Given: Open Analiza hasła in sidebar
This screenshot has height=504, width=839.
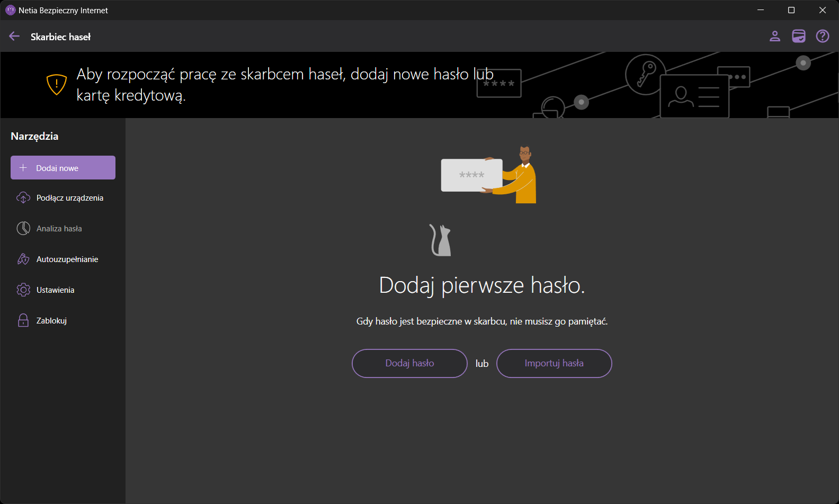Looking at the screenshot, I should point(59,229).
